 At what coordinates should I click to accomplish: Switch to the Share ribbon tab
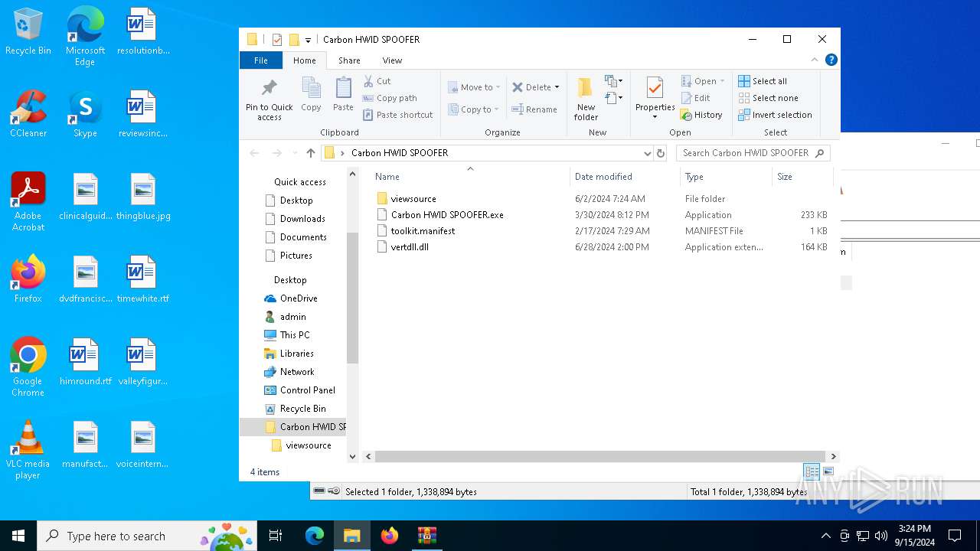point(349,60)
